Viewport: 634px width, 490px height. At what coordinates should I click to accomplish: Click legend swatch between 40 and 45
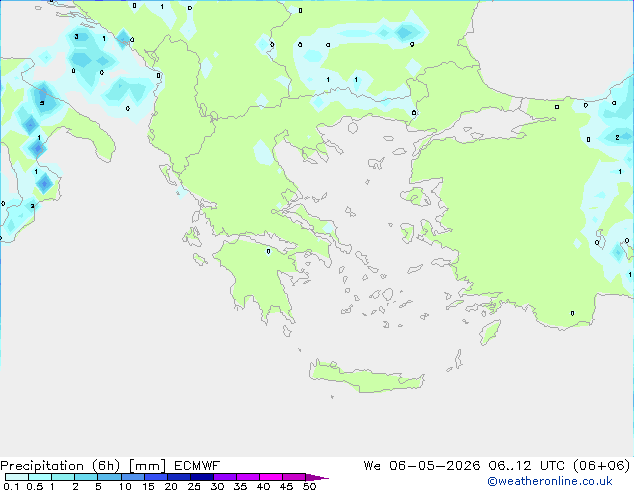[x=271, y=477]
